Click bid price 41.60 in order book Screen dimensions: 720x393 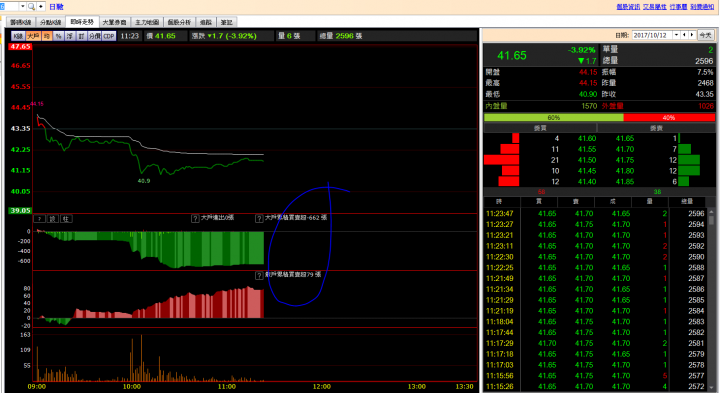pos(587,138)
